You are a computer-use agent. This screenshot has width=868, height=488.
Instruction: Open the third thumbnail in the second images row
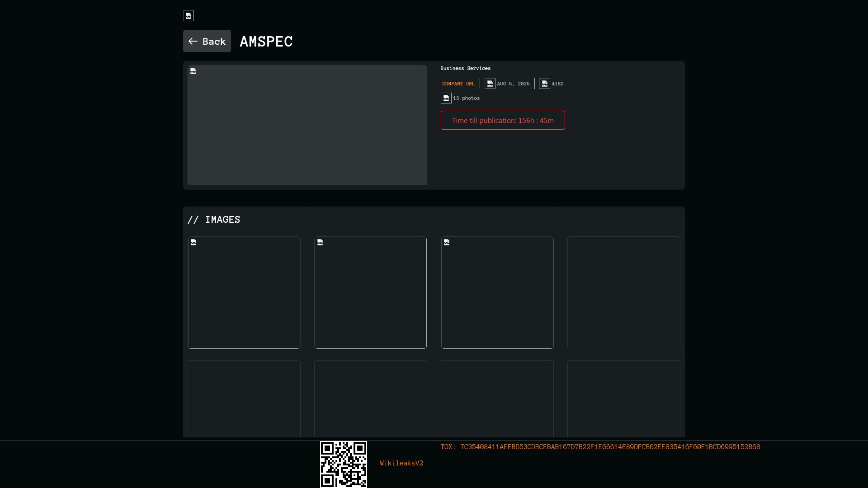[x=497, y=399]
